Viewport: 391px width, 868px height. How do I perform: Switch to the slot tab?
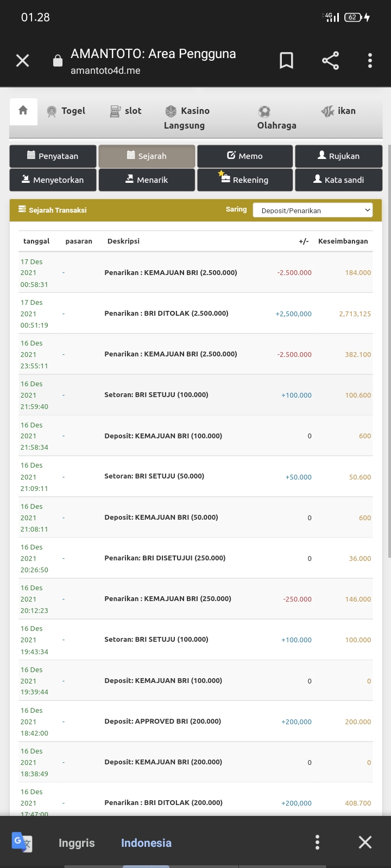[125, 111]
